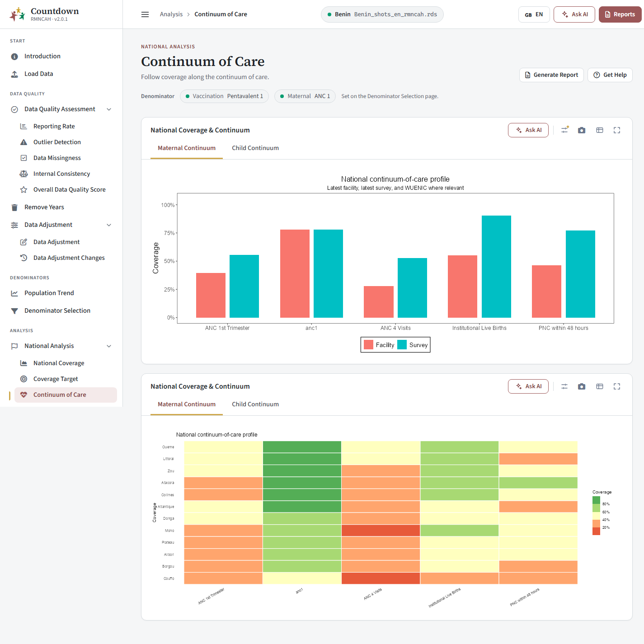Open settings sliders on bar chart card

click(564, 130)
